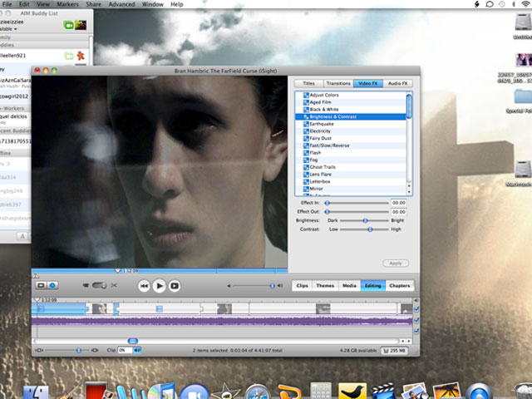Select the Fog effect
Viewport: 532px width, 399px height.
click(x=351, y=160)
